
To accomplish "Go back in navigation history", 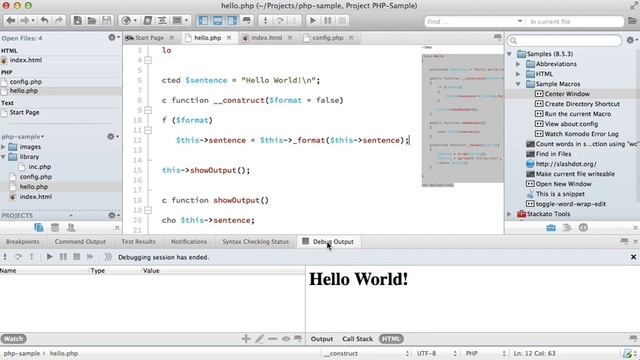I will tap(11, 20).
